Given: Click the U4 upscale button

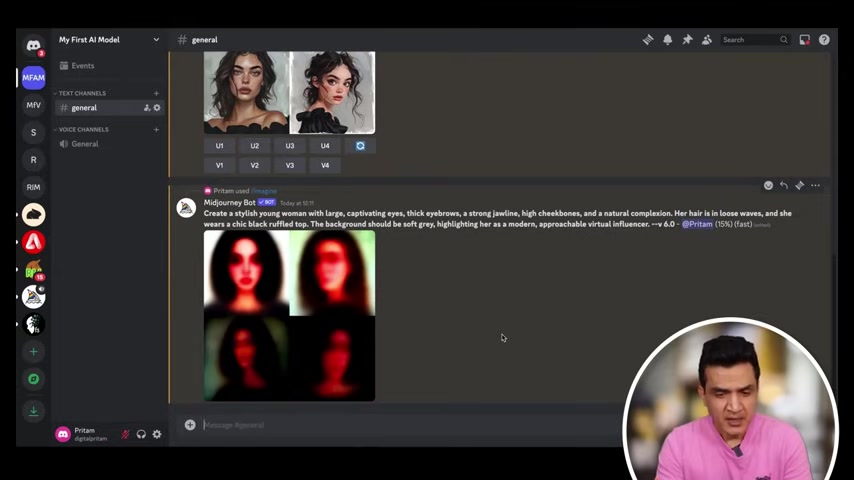Looking at the screenshot, I should point(325,146).
